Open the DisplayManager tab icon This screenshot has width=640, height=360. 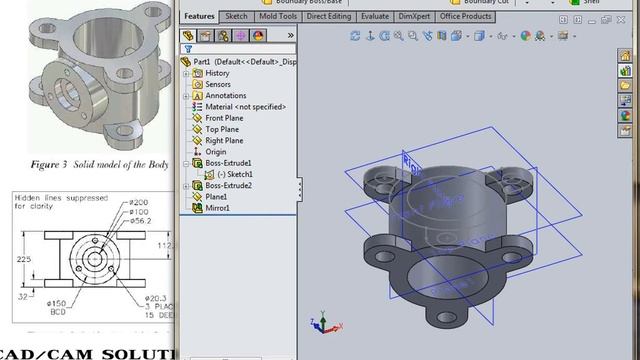[x=258, y=36]
